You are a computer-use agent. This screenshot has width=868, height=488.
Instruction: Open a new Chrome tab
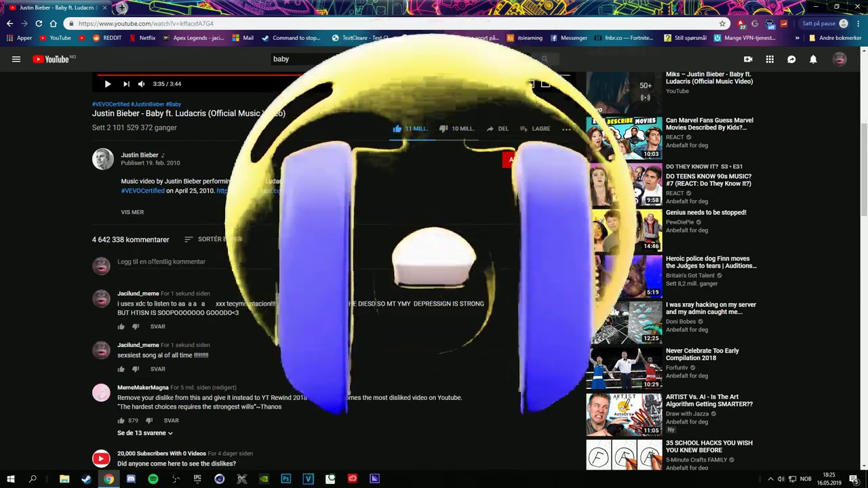(x=121, y=7)
